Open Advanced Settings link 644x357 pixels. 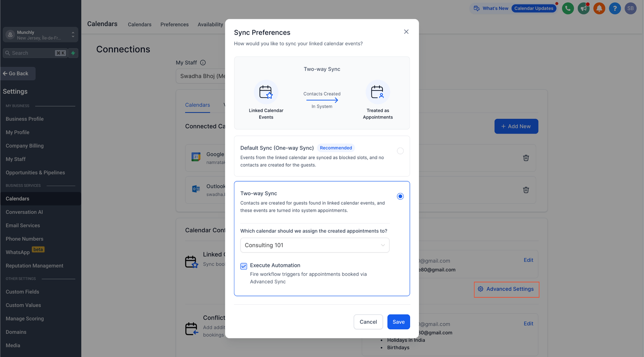506,289
